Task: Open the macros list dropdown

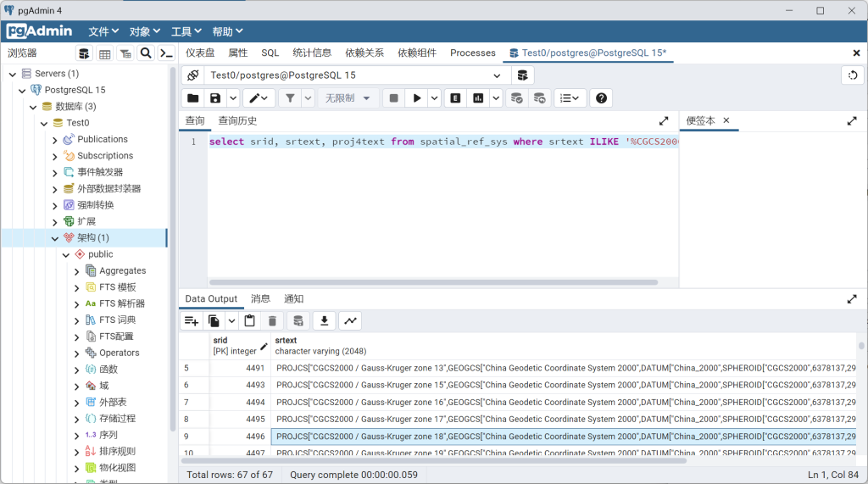Action: pyautogui.click(x=569, y=98)
